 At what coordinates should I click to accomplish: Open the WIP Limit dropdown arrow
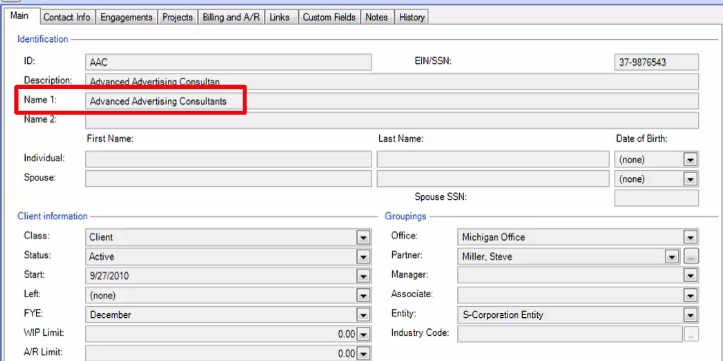[363, 334]
